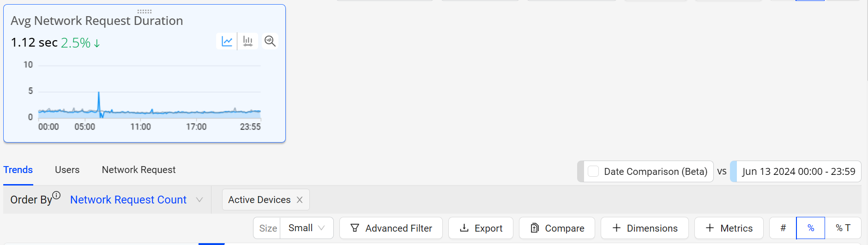The height and width of the screenshot is (245, 868).
Task: Remove the Active Devices tag
Action: [300, 200]
